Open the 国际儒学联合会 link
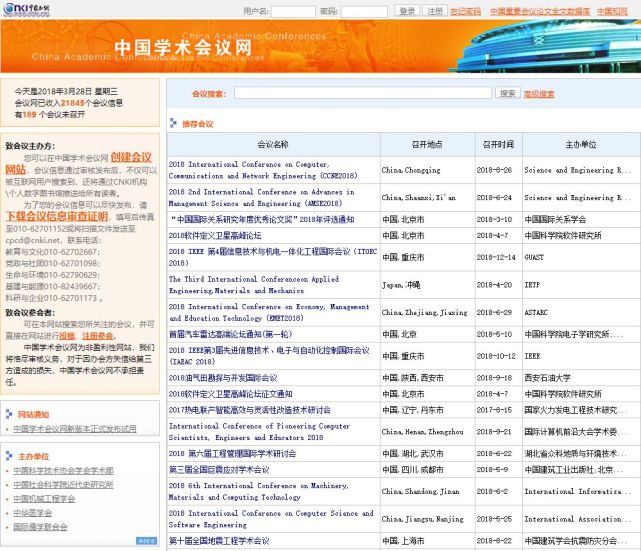 [x=40, y=527]
